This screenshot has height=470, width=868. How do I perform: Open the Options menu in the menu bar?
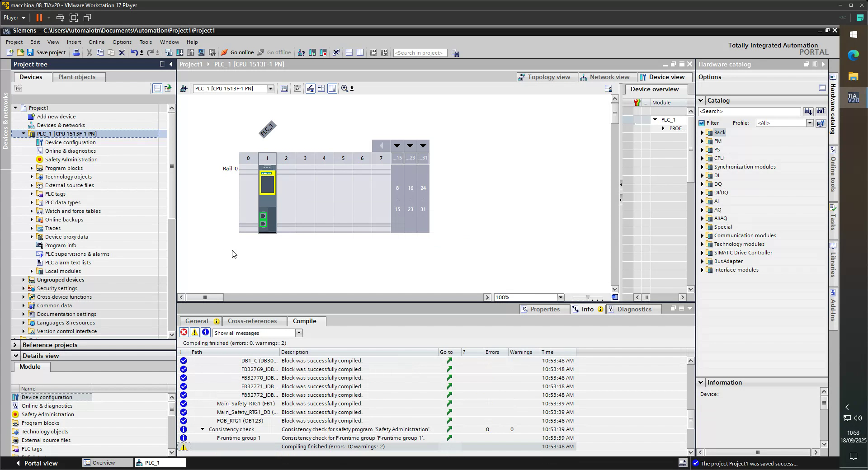122,42
